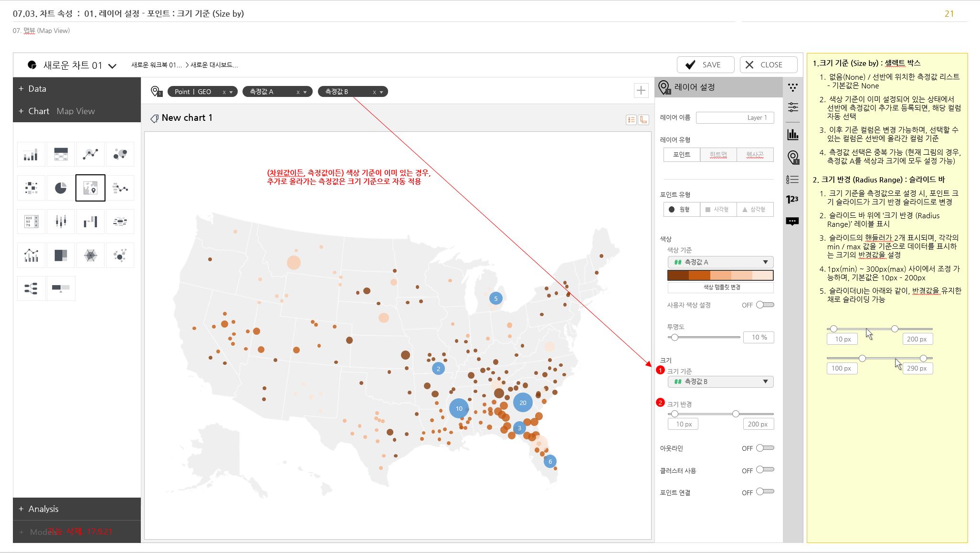This screenshot has height=553, width=980.
Task: Open the number format '123' side icon
Action: tap(792, 199)
